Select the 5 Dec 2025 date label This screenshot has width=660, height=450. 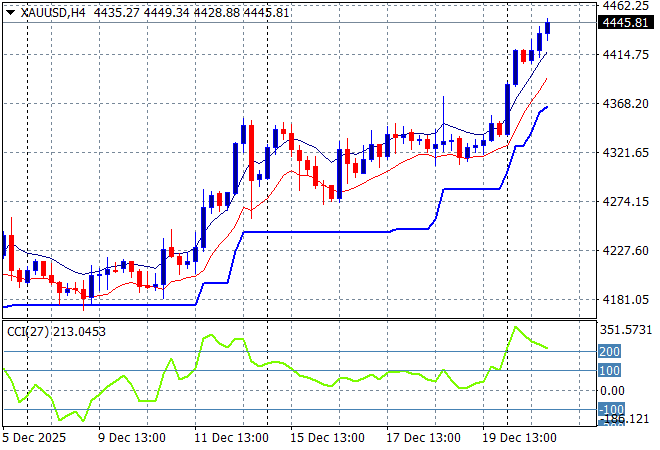click(x=35, y=438)
